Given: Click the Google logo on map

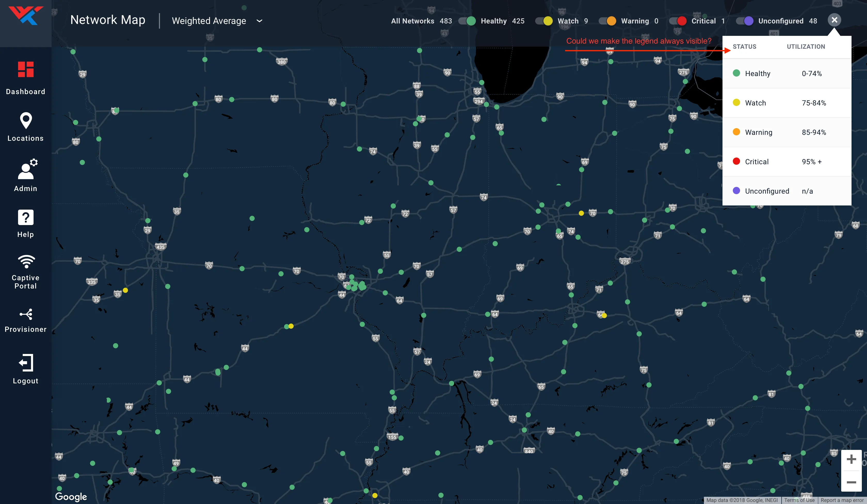Looking at the screenshot, I should coord(71,497).
